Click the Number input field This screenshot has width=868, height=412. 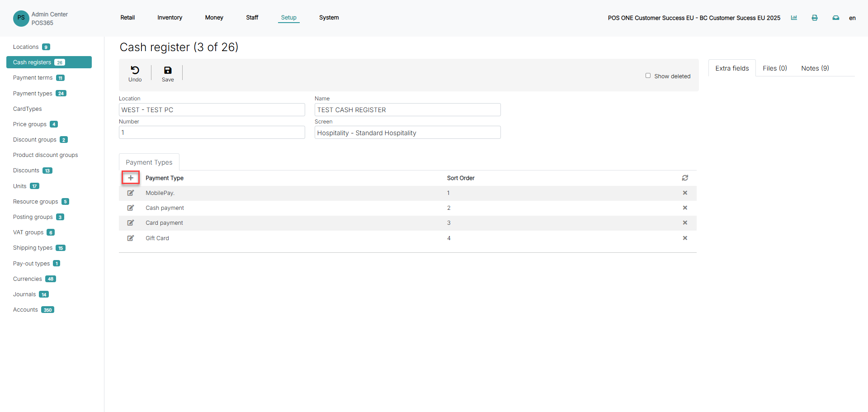pos(212,133)
